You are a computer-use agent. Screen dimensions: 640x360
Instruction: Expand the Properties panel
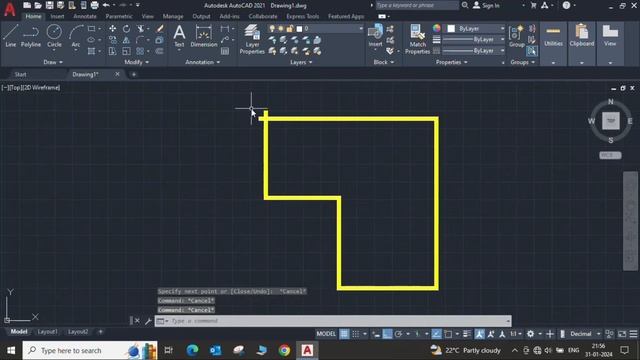pos(451,62)
